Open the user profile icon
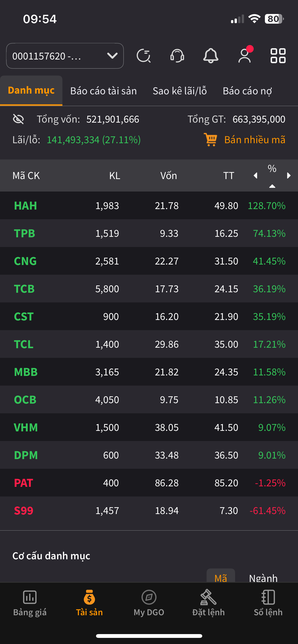 pyautogui.click(x=245, y=56)
